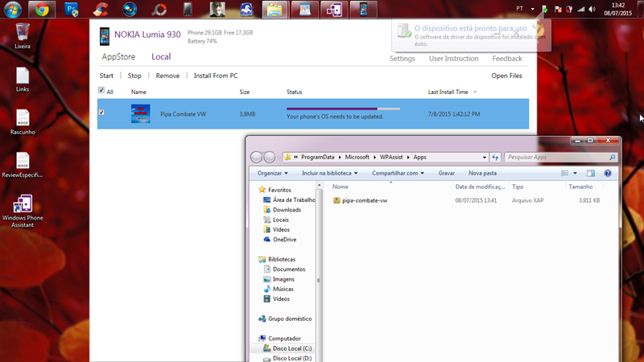This screenshot has width=644, height=362.
Task: Open the CCleaner taskbar icon
Action: pyautogui.click(x=101, y=10)
